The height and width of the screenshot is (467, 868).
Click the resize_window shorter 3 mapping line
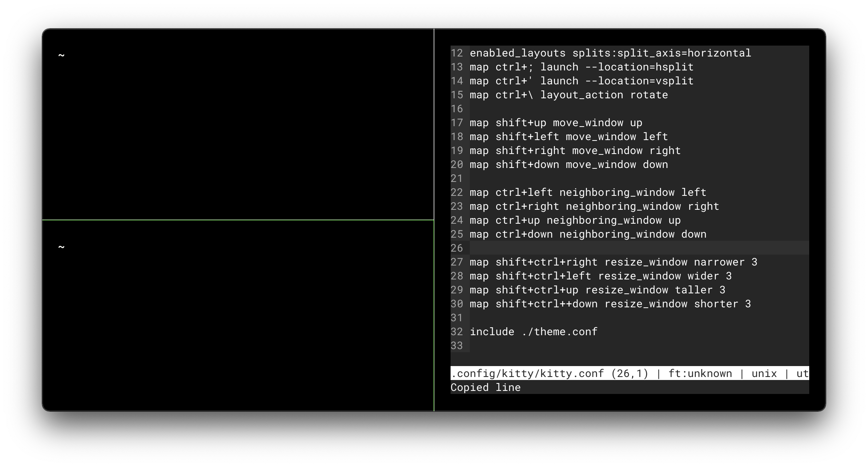610,304
